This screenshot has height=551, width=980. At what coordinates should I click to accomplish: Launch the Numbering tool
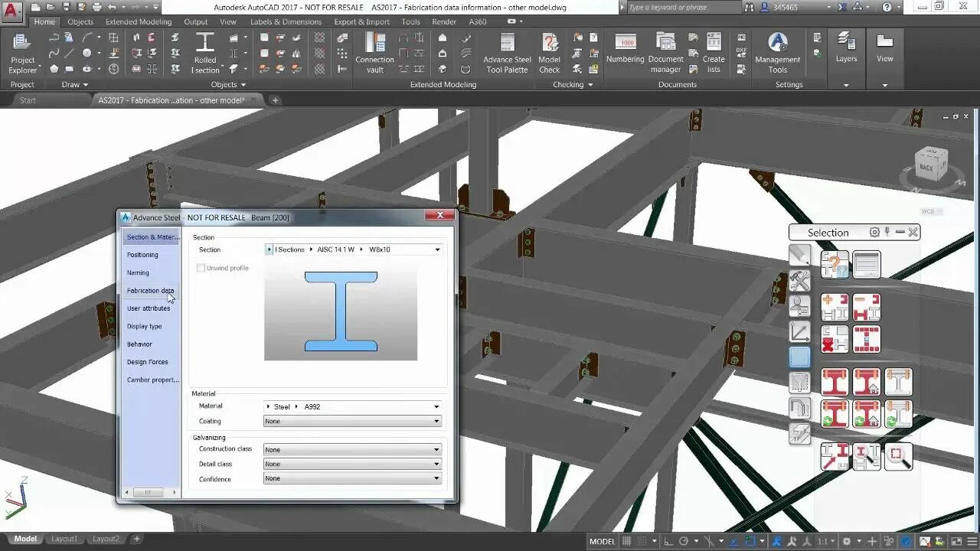coord(626,48)
